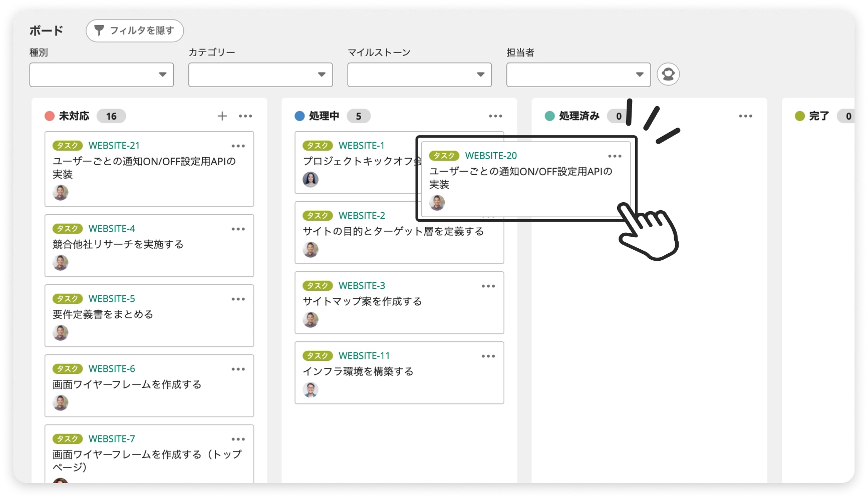Click the インフラ環境を構築する card title

358,371
